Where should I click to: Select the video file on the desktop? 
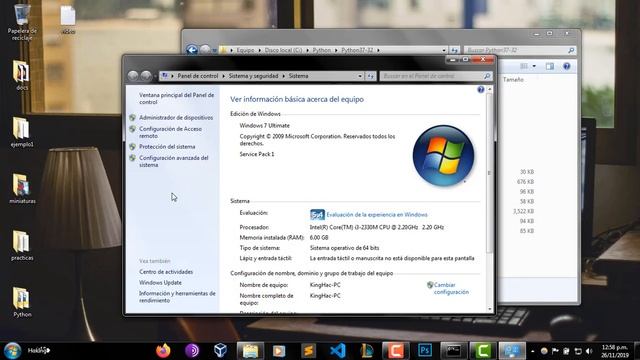(x=68, y=20)
